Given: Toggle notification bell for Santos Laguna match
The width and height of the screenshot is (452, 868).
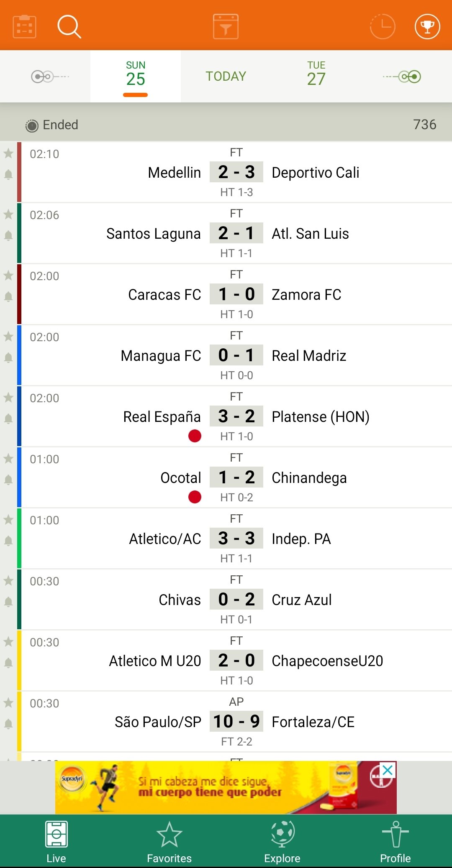Looking at the screenshot, I should (x=8, y=235).
